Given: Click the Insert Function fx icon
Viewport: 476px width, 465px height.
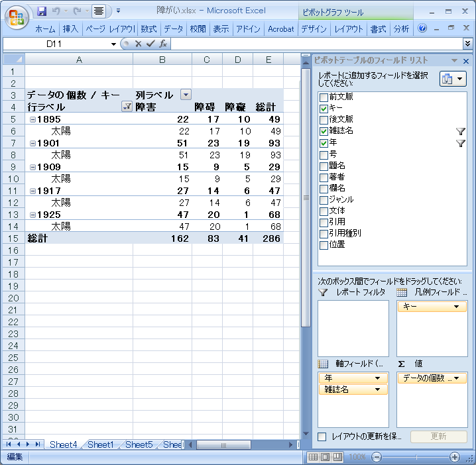Looking at the screenshot, I should pyautogui.click(x=163, y=44).
